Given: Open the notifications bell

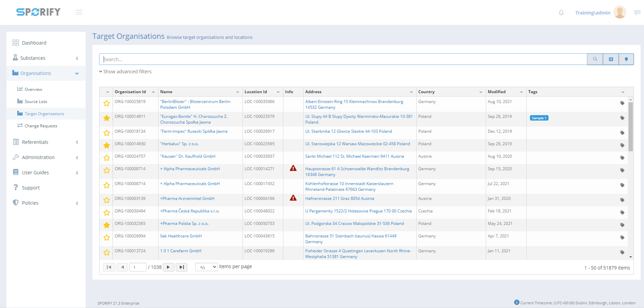Looking at the screenshot, I should tap(561, 12).
